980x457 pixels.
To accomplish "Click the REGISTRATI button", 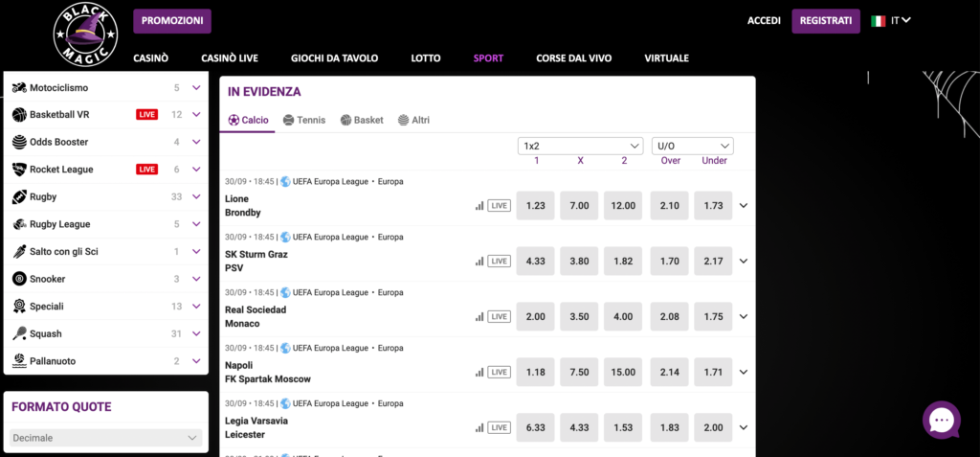I will point(826,21).
